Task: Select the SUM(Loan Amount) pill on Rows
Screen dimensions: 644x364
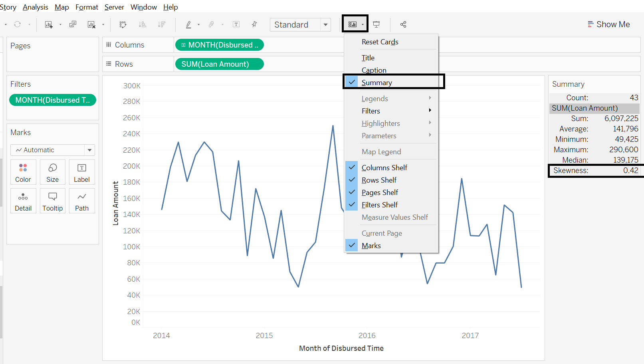Action: click(x=219, y=64)
